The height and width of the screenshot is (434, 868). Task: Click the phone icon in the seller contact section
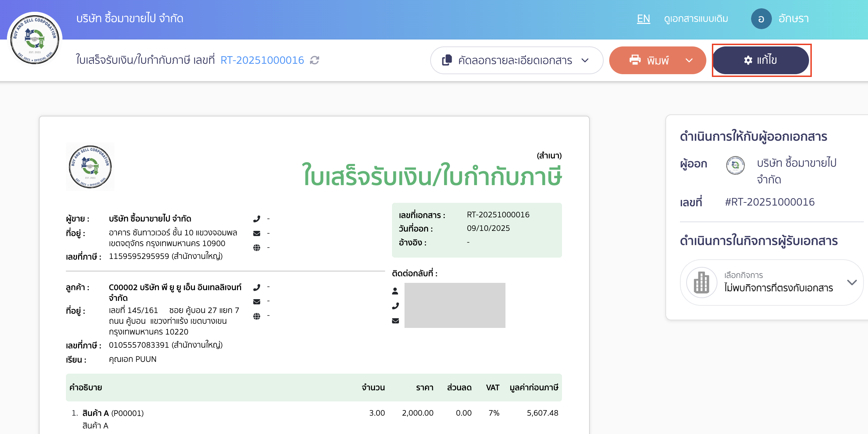point(257,218)
